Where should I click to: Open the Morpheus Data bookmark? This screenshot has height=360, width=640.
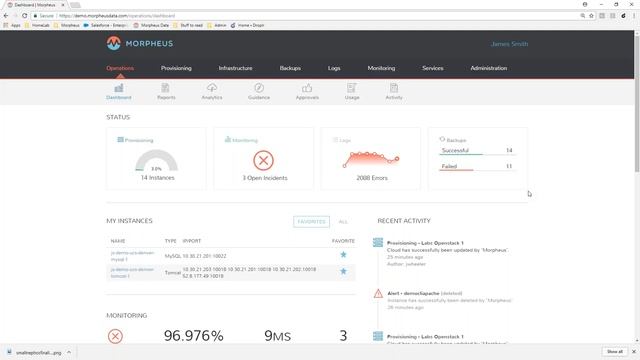pyautogui.click(x=151, y=25)
